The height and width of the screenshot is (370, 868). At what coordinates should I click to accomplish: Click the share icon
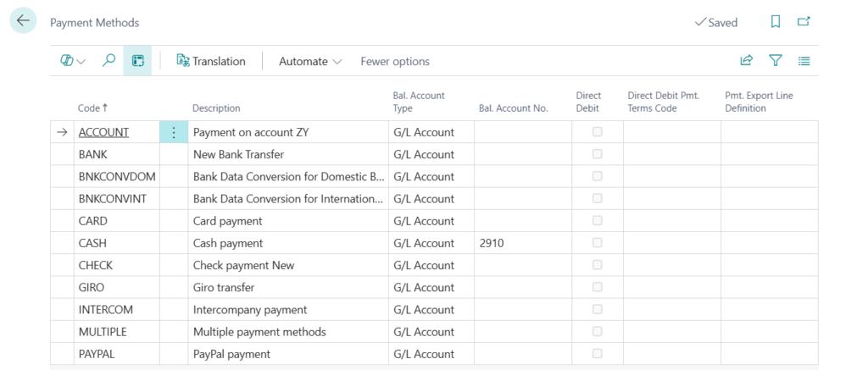click(x=746, y=61)
